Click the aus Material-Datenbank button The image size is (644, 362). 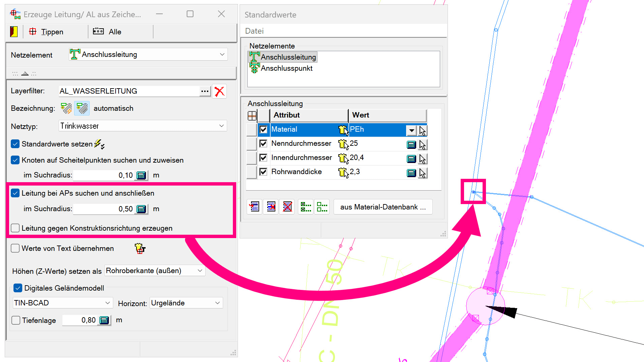383,207
